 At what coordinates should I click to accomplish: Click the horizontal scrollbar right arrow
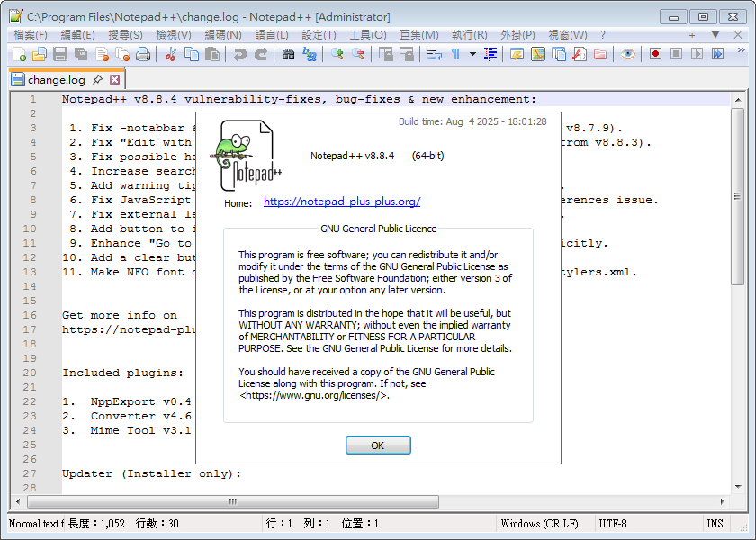tap(722, 501)
